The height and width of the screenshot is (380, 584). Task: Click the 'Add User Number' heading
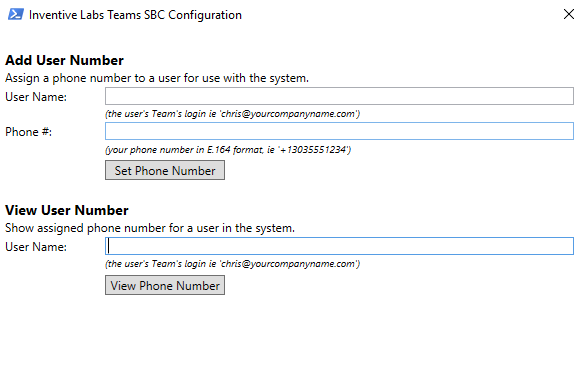point(64,60)
